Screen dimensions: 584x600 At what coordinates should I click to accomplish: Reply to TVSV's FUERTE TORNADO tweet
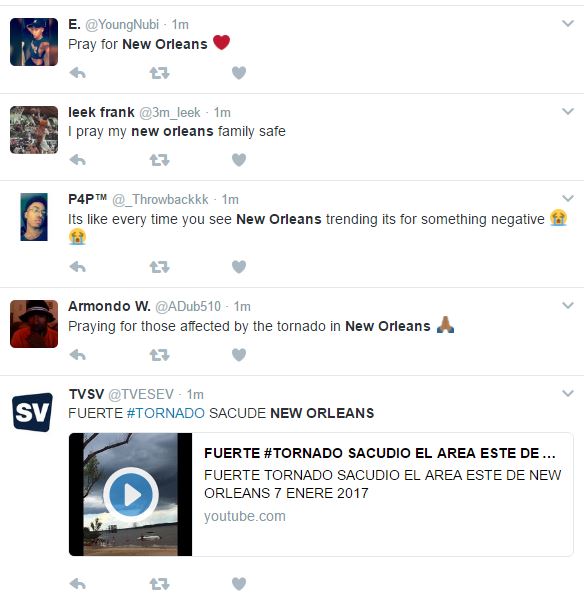pyautogui.click(x=78, y=584)
